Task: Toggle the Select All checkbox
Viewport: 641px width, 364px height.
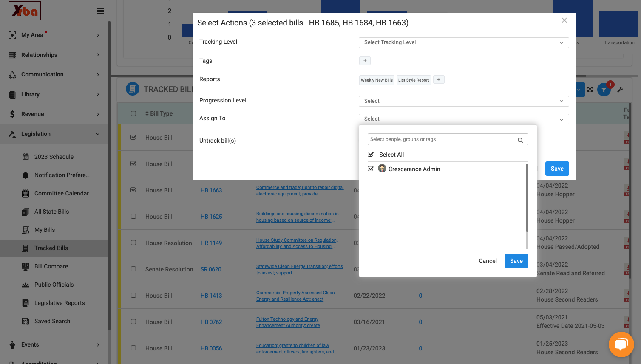Action: (x=371, y=154)
